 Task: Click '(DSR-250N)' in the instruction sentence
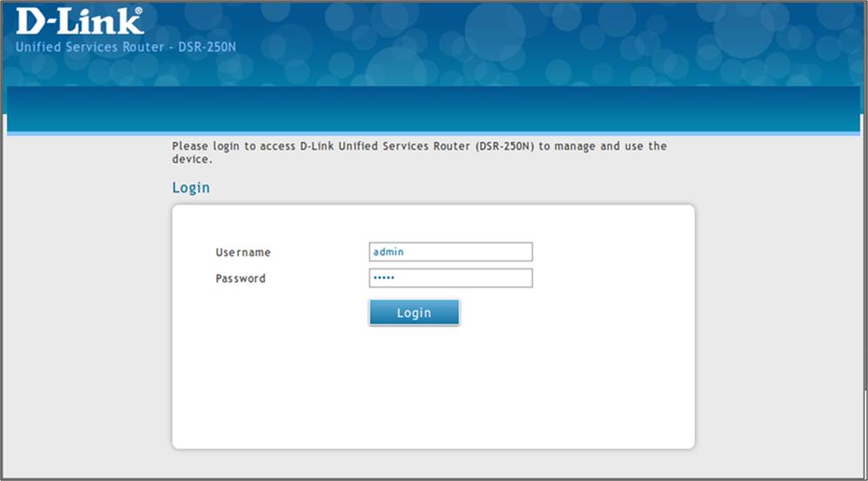(505, 146)
